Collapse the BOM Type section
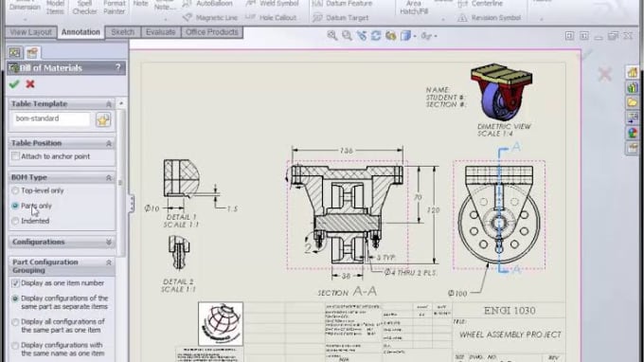 [x=108, y=177]
